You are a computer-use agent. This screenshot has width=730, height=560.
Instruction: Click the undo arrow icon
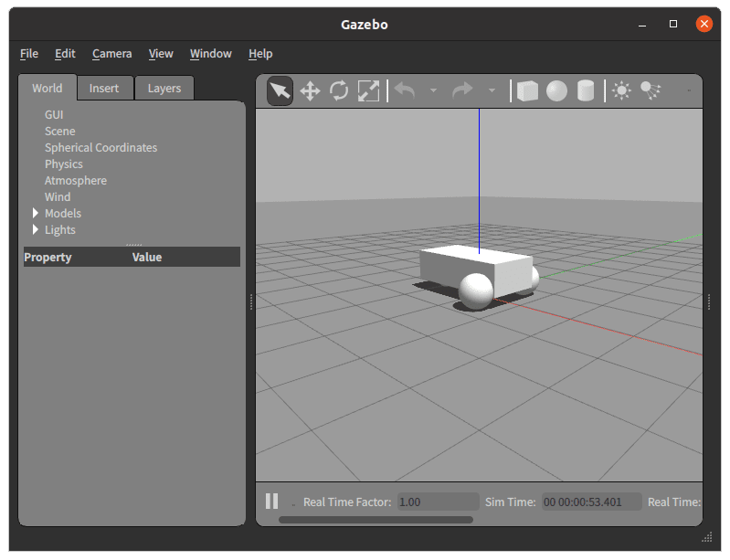click(405, 90)
